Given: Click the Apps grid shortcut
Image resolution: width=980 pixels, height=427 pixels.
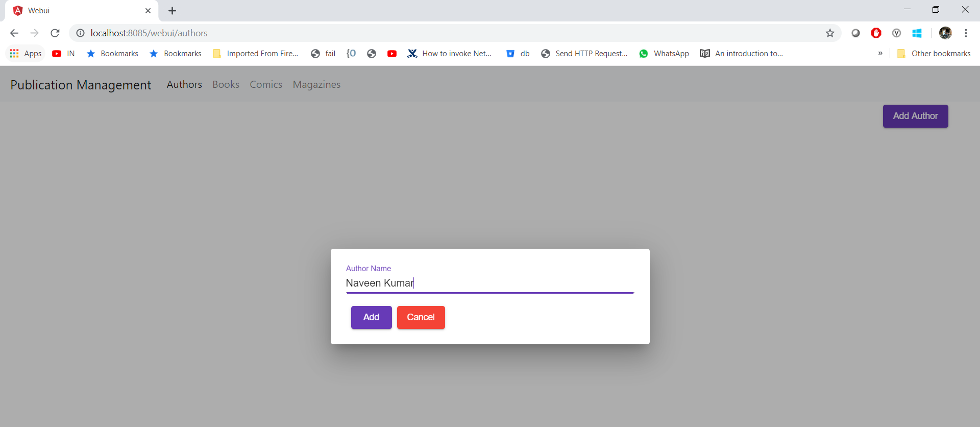Looking at the screenshot, I should coord(26,54).
